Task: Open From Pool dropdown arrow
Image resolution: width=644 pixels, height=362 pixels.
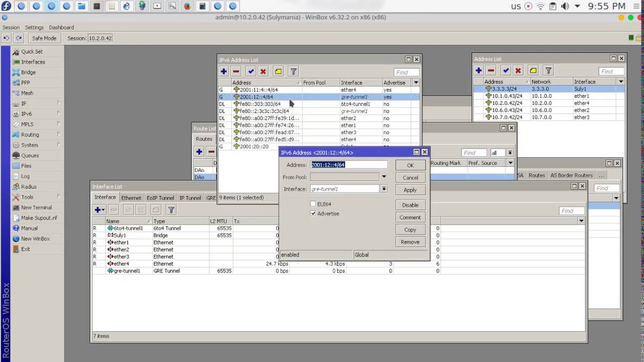Action: click(384, 177)
